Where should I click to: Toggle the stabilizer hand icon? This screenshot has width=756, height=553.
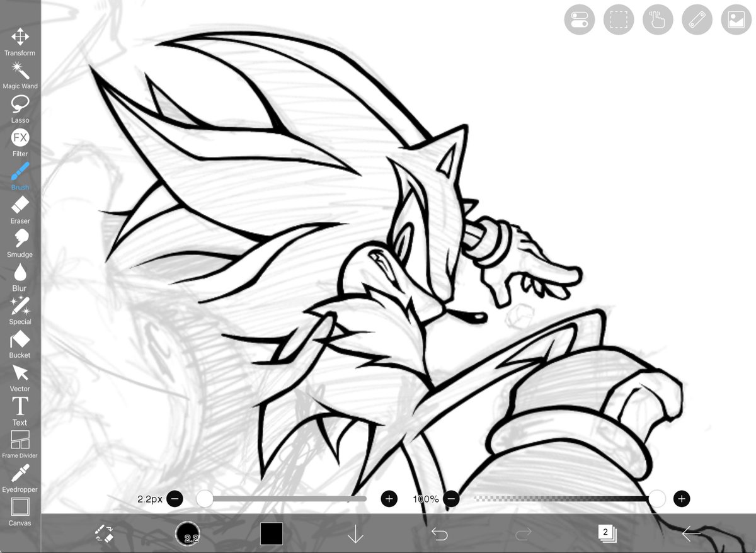(x=658, y=20)
